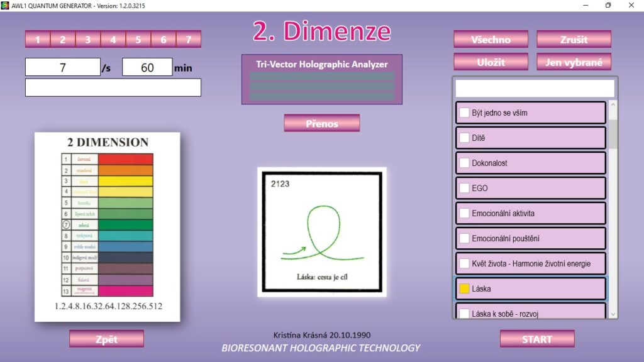The image size is (644, 362).
Task: Check the Dokonalost item checkbox
Action: (x=464, y=163)
